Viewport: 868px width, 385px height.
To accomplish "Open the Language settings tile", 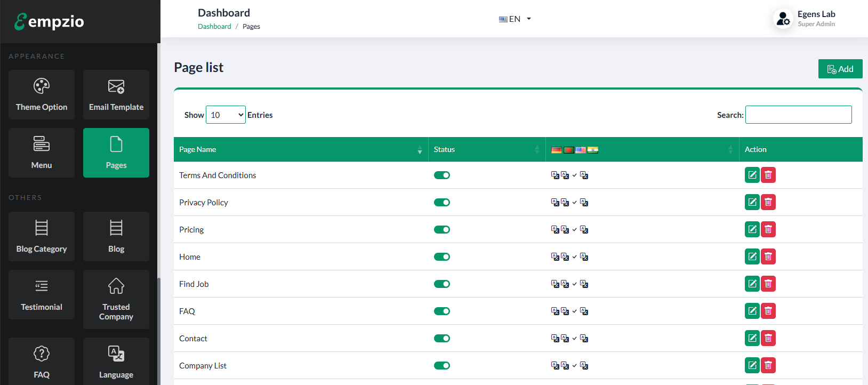I will click(116, 361).
